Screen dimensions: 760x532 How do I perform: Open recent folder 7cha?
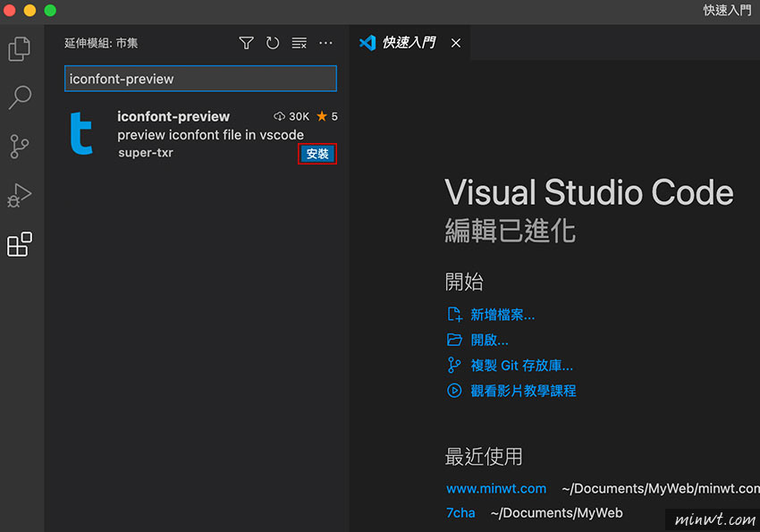coord(460,512)
